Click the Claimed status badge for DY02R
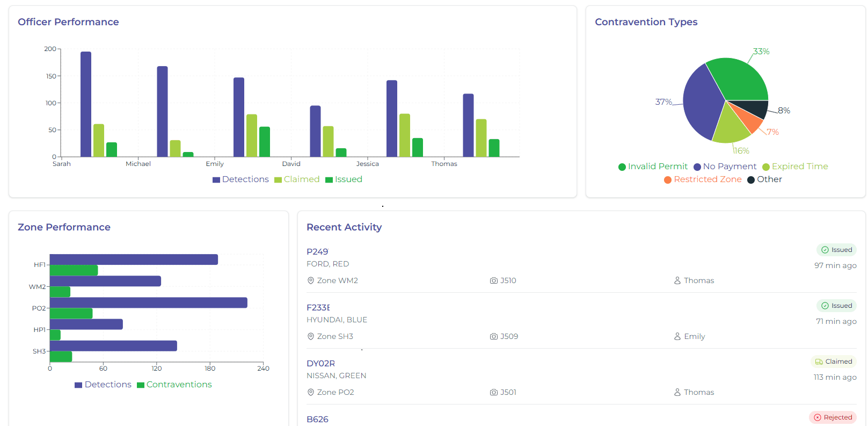The height and width of the screenshot is (426, 868). tap(834, 362)
